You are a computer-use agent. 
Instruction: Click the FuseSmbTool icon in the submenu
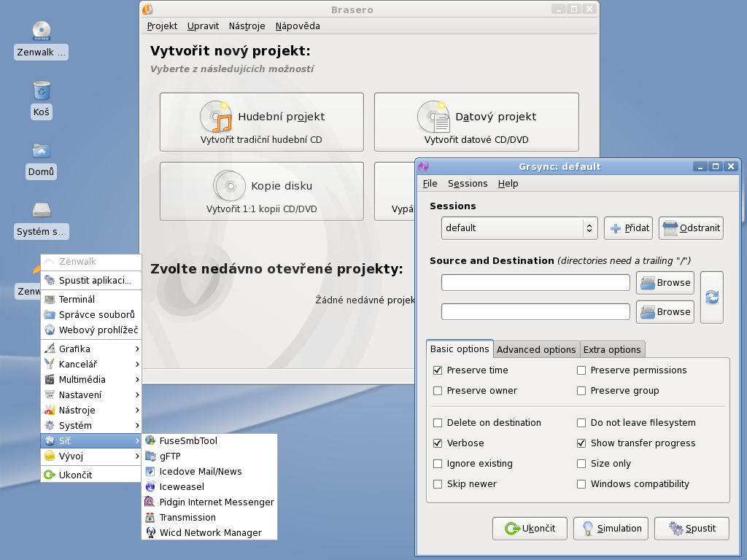(x=150, y=441)
